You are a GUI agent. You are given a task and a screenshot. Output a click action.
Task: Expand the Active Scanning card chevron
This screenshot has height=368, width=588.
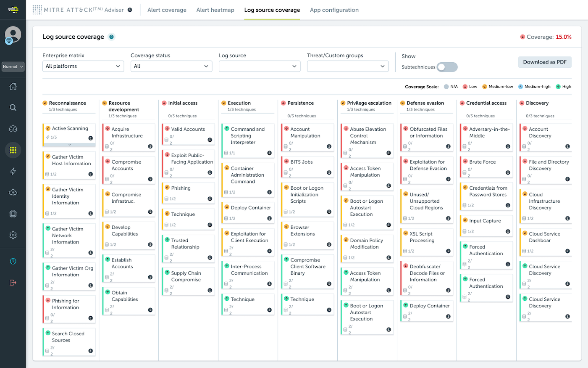70,145
